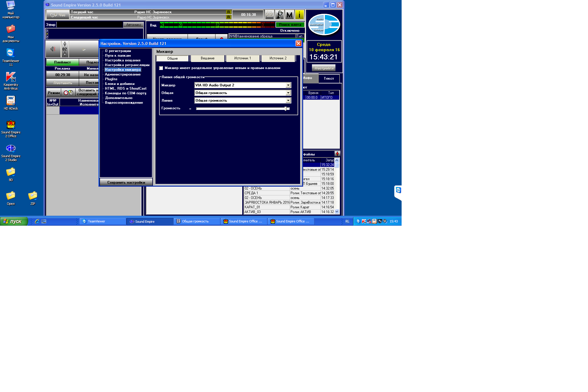The image size is (588, 392).
Task: Click files list scrollbar up arrow
Action: (x=337, y=160)
